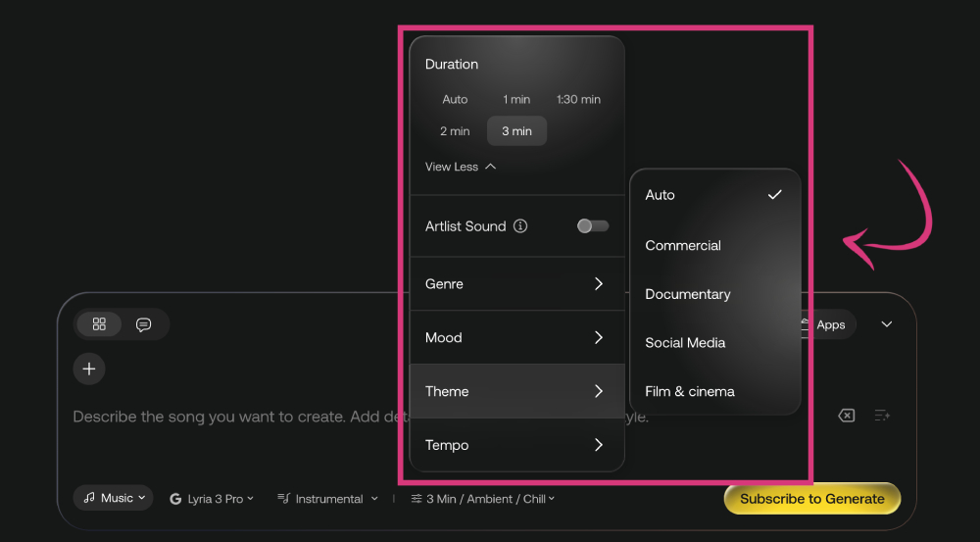
Task: Choose Auto theme option
Action: pos(714,195)
